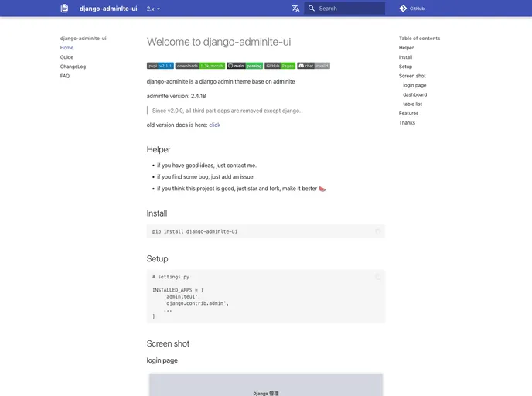Click the Discord chat badge
Image resolution: width=532 pixels, height=396 pixels.
[x=314, y=66]
